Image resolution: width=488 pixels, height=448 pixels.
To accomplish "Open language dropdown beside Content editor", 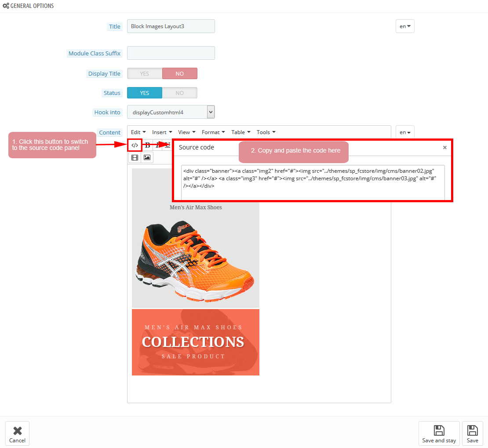I will pos(405,132).
